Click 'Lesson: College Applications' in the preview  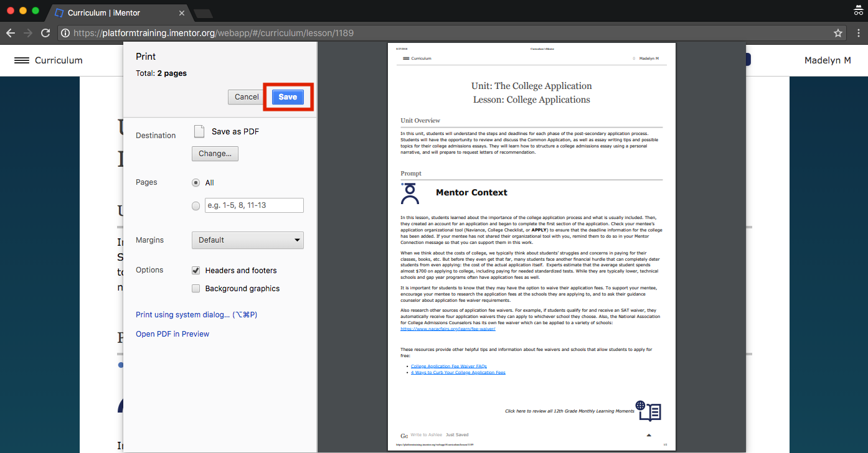(x=532, y=100)
